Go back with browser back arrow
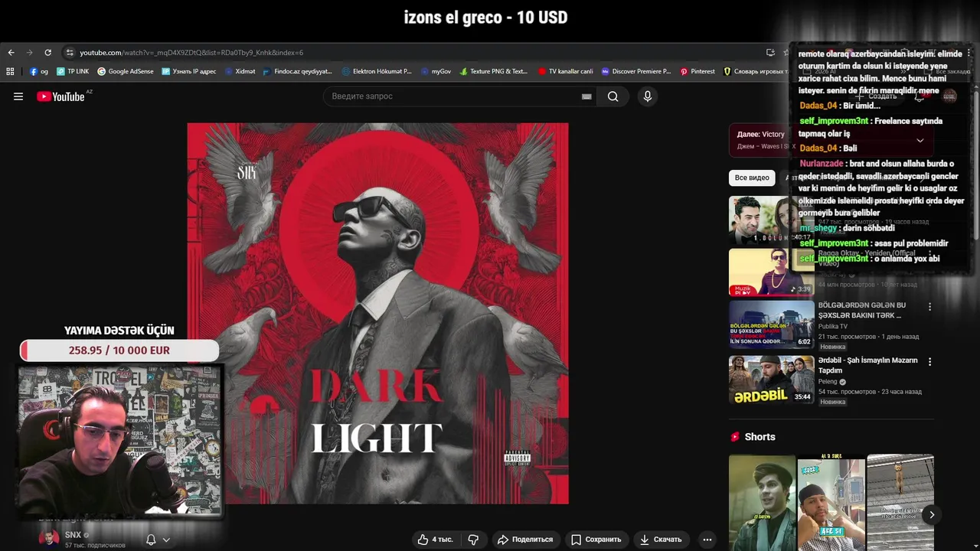Screen dimensions: 980x551 coord(11,53)
